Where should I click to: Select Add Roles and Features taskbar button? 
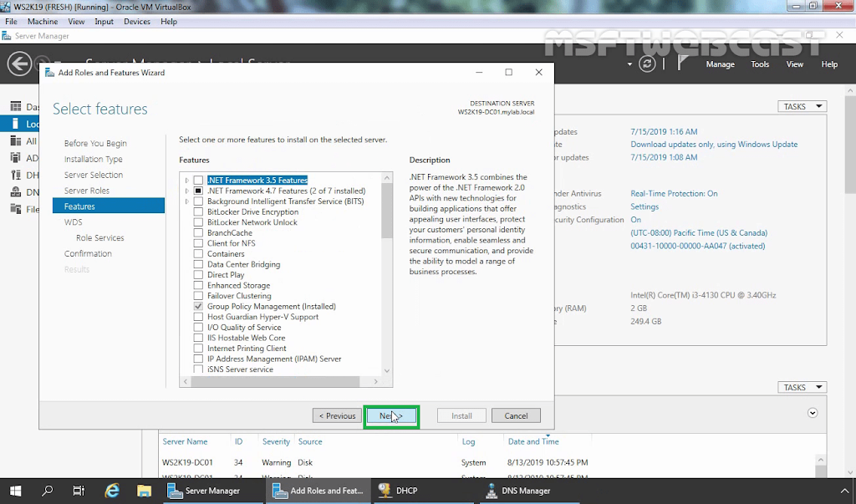click(318, 491)
